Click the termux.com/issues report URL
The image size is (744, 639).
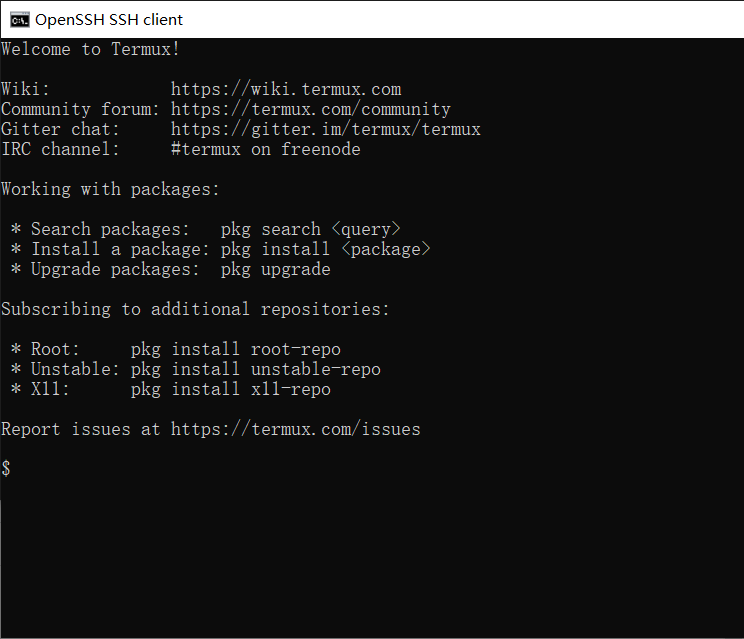296,429
